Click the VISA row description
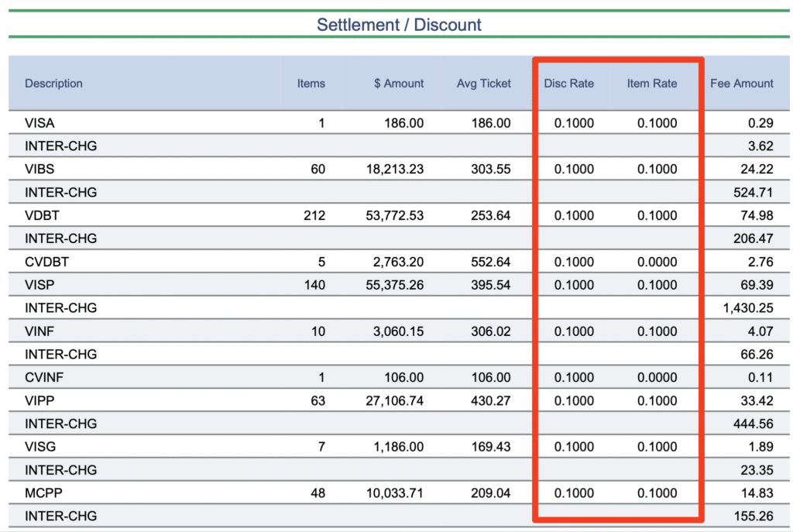 (x=39, y=123)
